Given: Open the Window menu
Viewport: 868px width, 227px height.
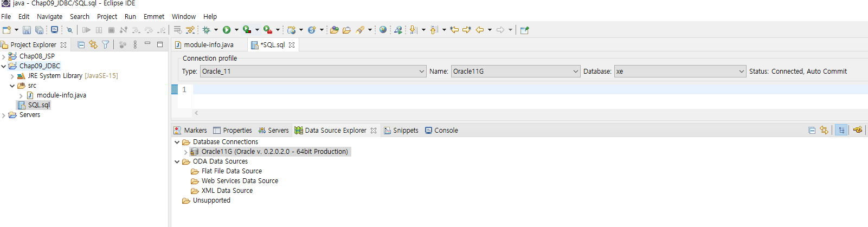Looking at the screenshot, I should tap(184, 17).
